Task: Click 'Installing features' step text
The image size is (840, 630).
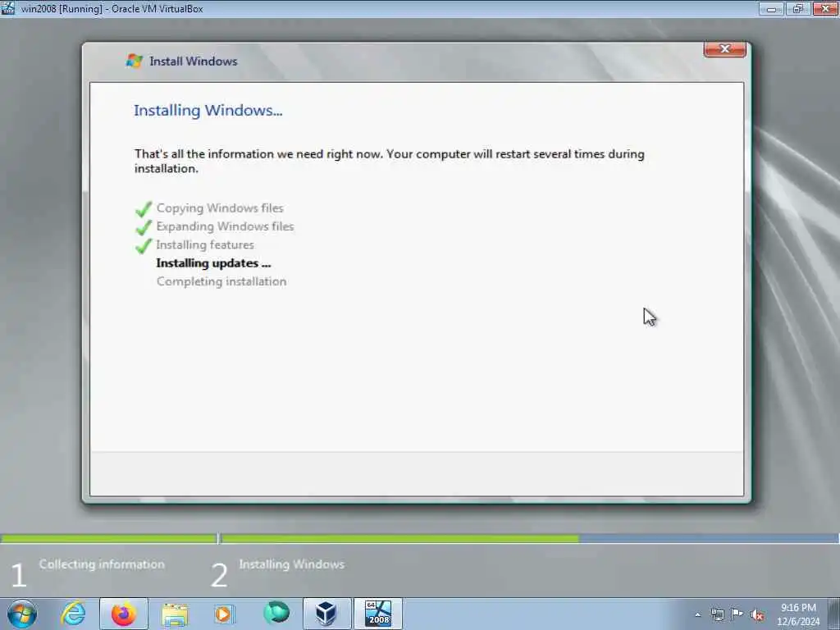Action: 204,244
